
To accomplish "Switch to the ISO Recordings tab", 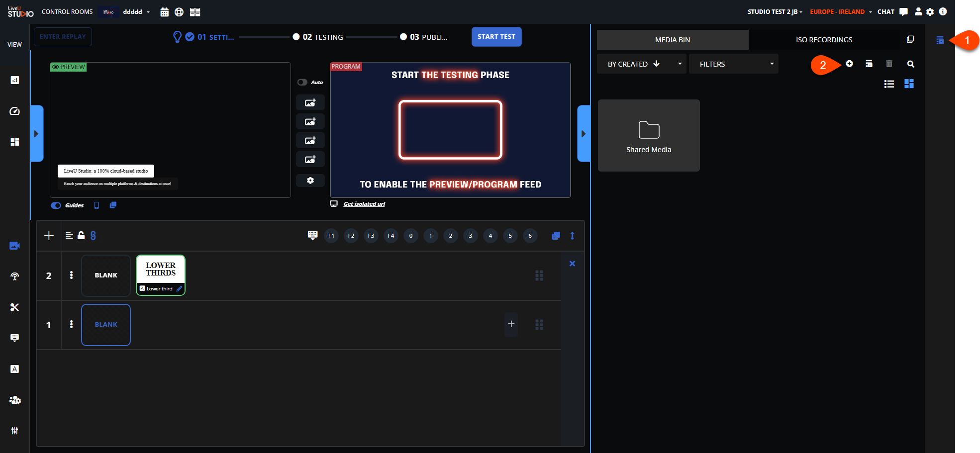I will coord(824,40).
